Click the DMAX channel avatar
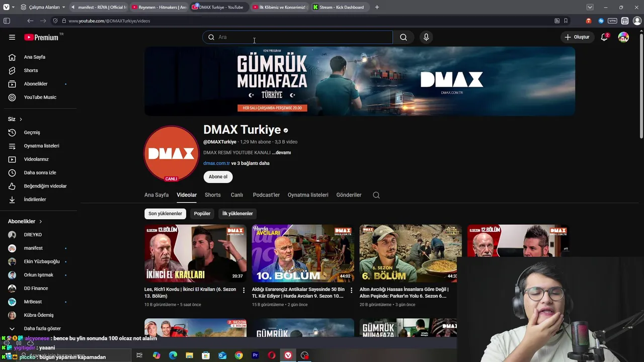The height and width of the screenshot is (362, 644). [171, 153]
